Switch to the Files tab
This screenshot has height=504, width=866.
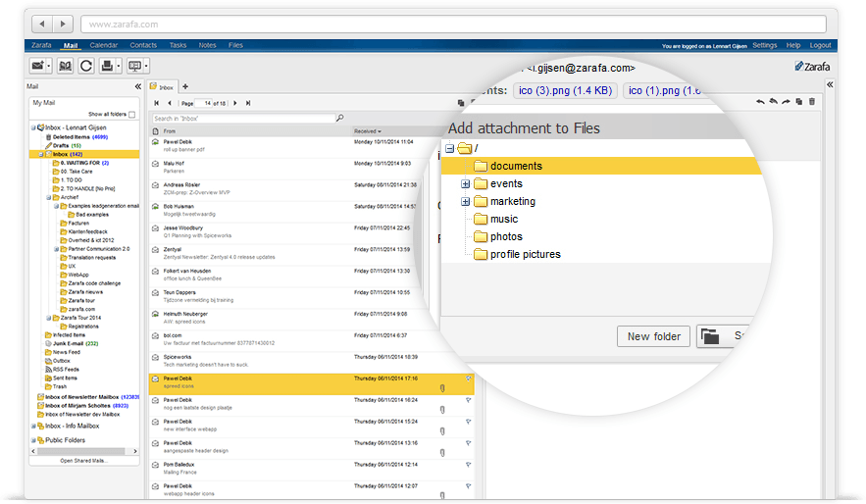pos(235,45)
